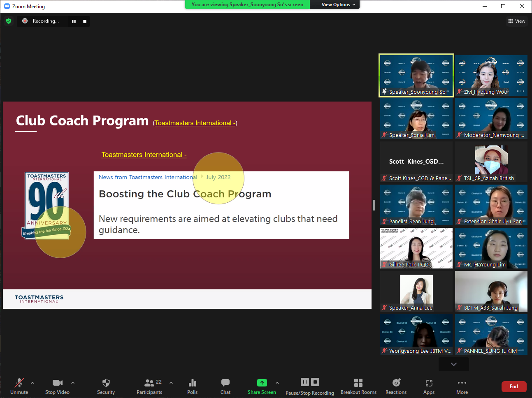Select BDTM_A33_Sarah Jang video tile
This screenshot has width=532, height=398.
491,292
